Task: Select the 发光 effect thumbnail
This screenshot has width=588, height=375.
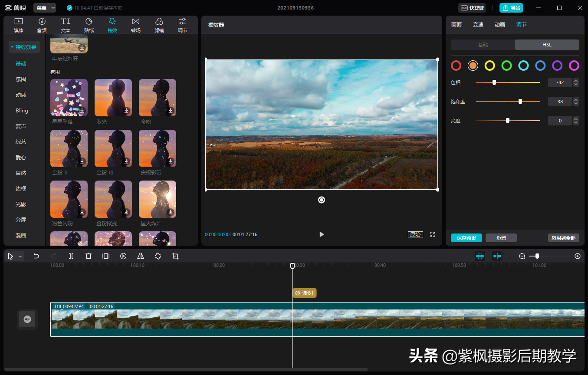Action: (x=113, y=98)
